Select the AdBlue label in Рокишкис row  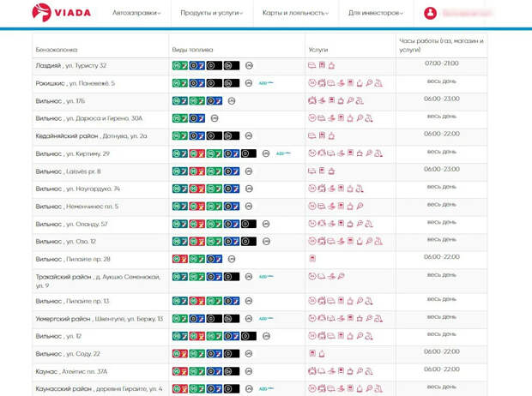tap(266, 83)
